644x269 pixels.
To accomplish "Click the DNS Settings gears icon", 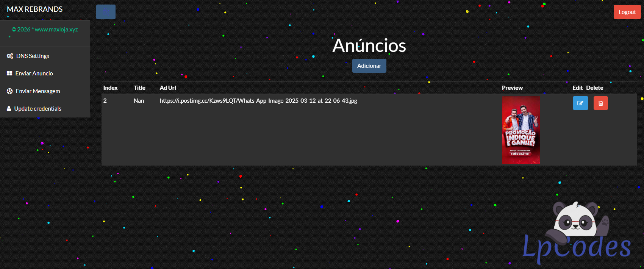I will [x=10, y=56].
